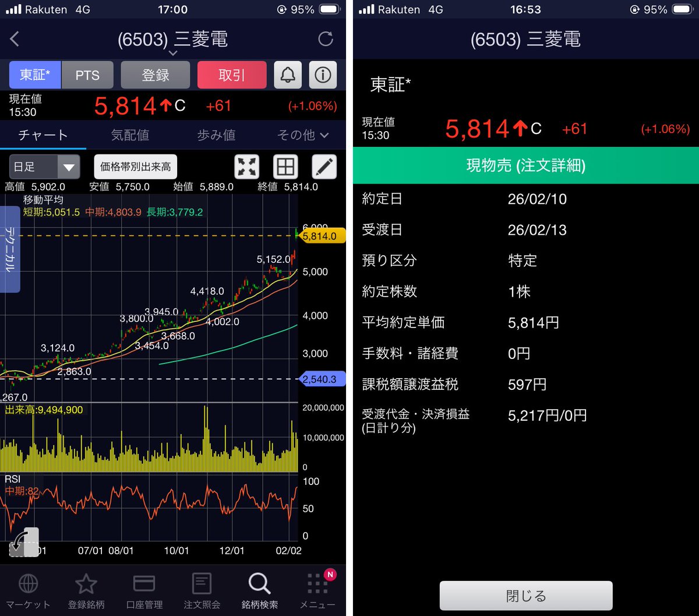Select 東証* market toggle

(35, 75)
